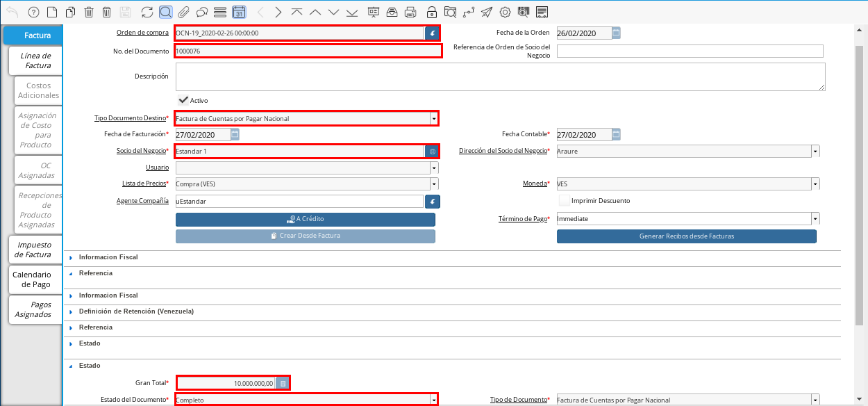Click the Lock record padlock icon
The width and height of the screenshot is (868, 406).
tap(432, 12)
